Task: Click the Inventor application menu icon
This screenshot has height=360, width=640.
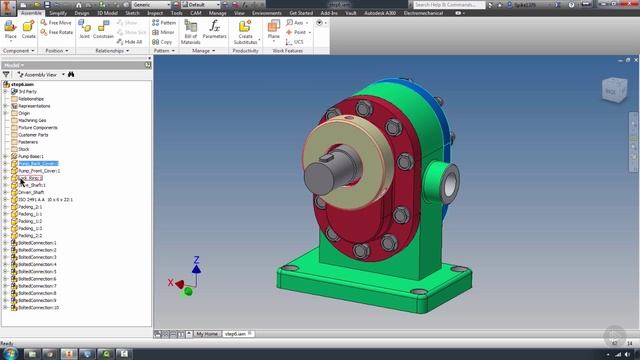Action: click(x=8, y=7)
